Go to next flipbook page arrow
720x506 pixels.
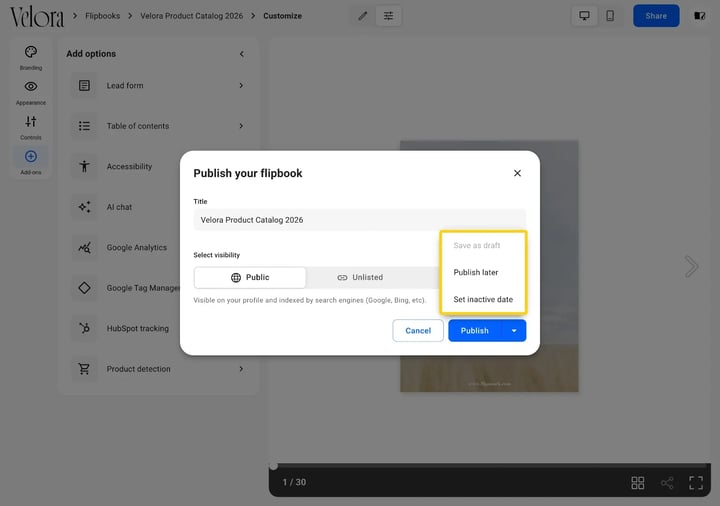(691, 266)
